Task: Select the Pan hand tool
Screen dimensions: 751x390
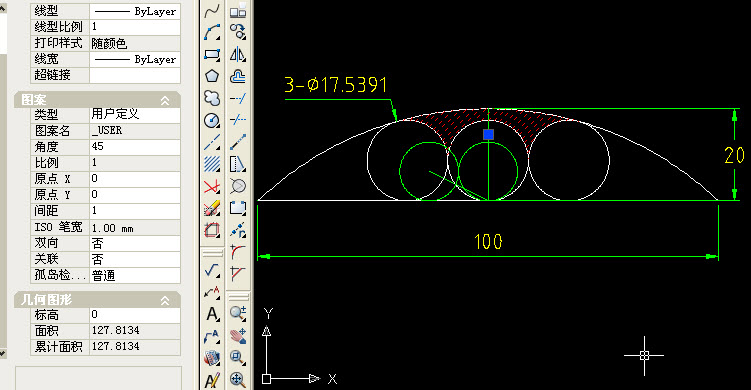Action: [238, 335]
